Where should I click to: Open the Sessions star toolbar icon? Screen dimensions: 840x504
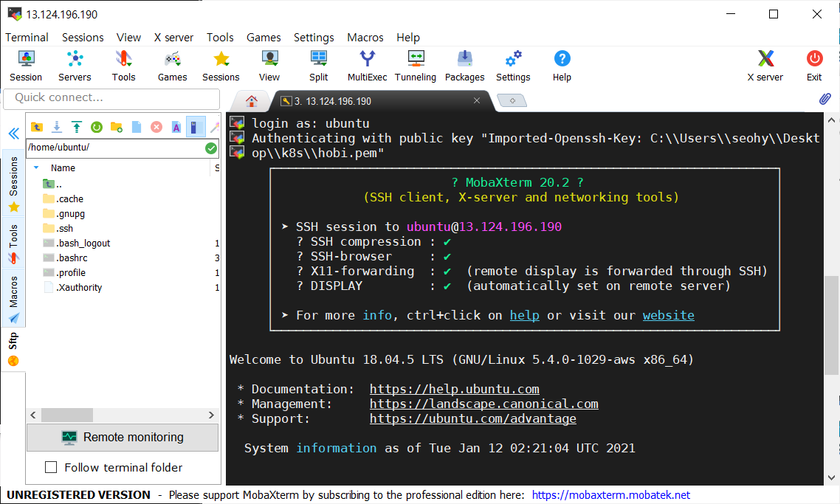tap(221, 59)
